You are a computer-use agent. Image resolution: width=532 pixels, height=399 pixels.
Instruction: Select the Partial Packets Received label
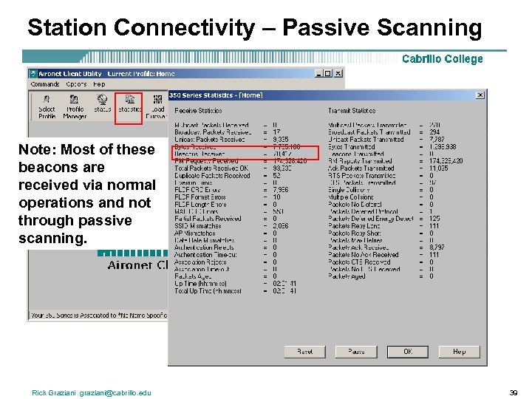click(208, 219)
